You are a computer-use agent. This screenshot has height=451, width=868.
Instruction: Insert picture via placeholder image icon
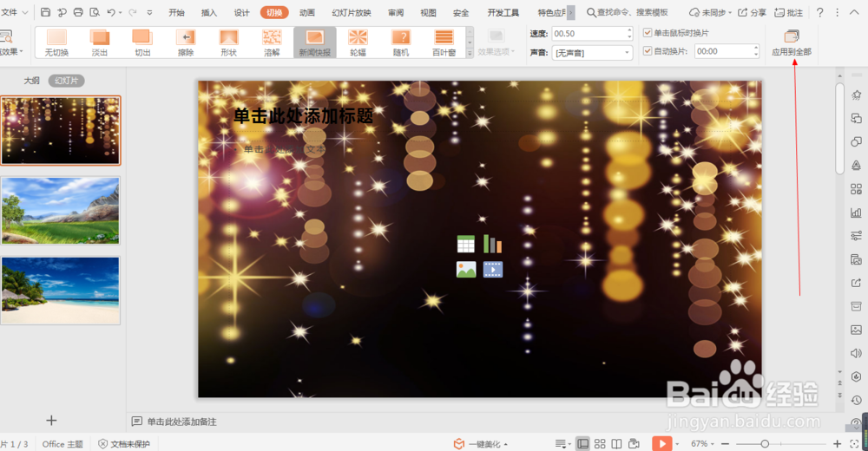click(465, 270)
